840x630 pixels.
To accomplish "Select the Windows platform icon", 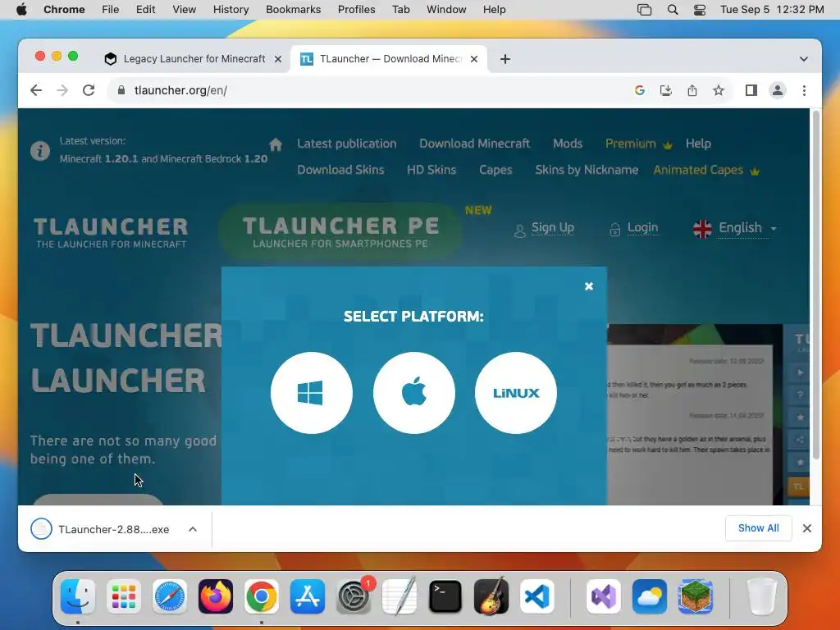I will 311,393.
